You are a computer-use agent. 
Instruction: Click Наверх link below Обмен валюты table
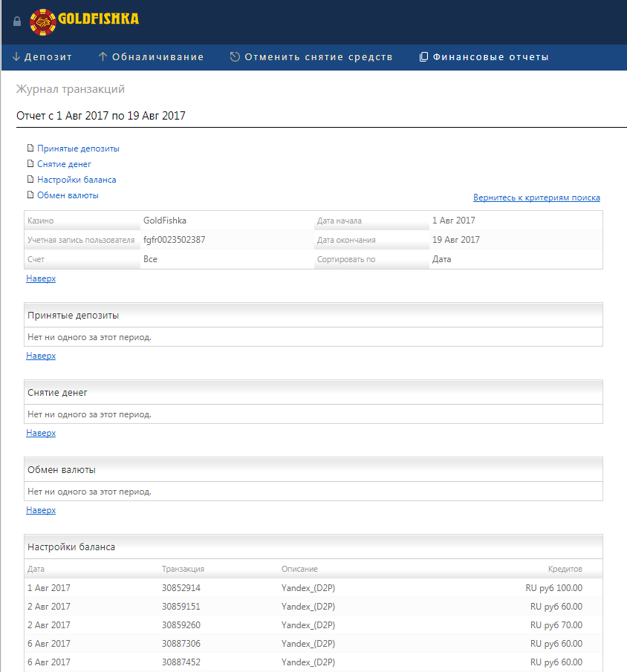41,510
